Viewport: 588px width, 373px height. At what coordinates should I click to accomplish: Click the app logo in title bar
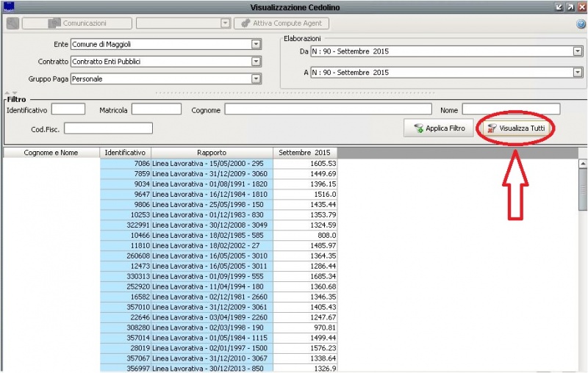(x=9, y=7)
